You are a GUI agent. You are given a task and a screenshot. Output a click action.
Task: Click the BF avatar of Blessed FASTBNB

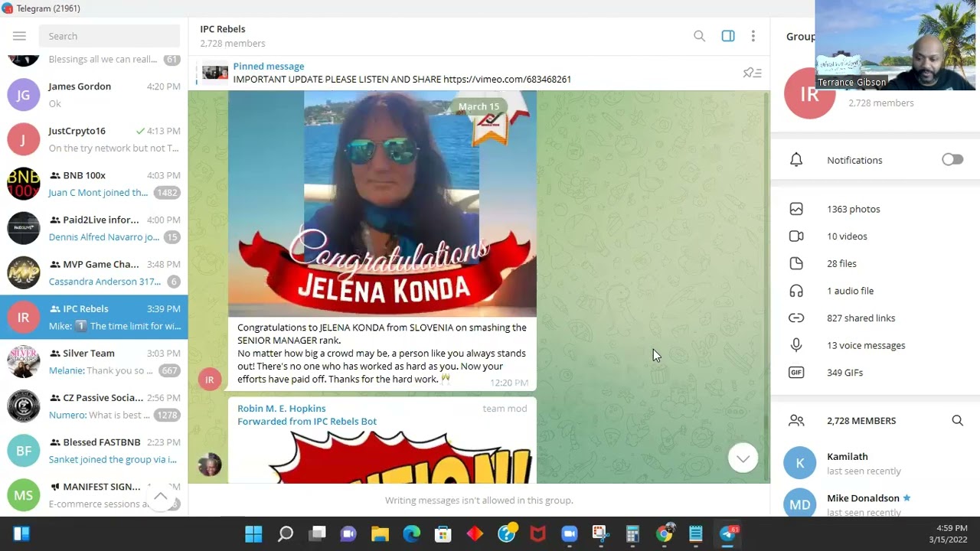(x=24, y=451)
